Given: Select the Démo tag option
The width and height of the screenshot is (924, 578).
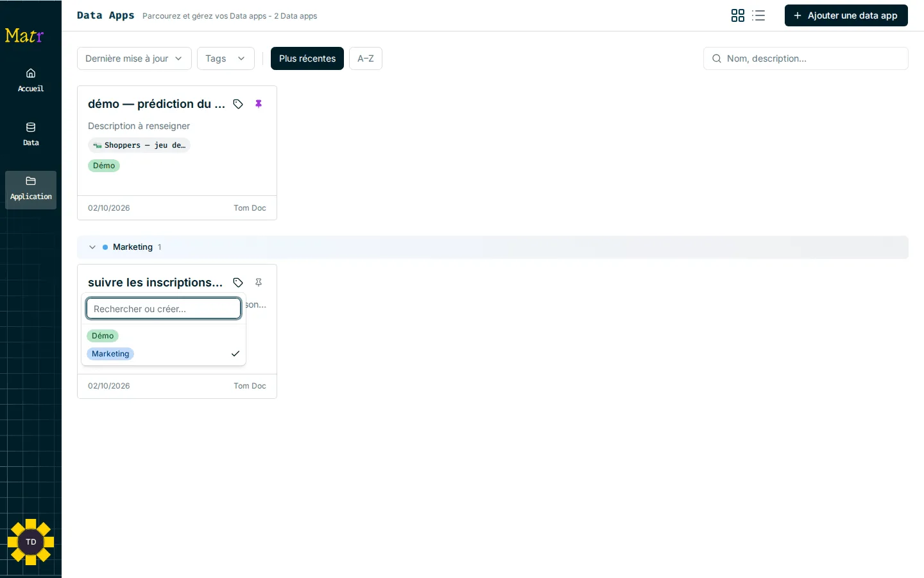Looking at the screenshot, I should 164,336.
